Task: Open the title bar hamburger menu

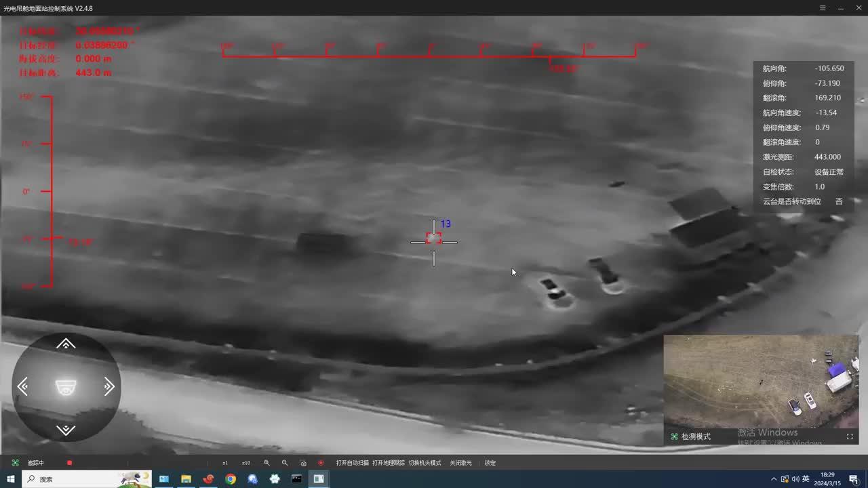Action: click(x=823, y=7)
